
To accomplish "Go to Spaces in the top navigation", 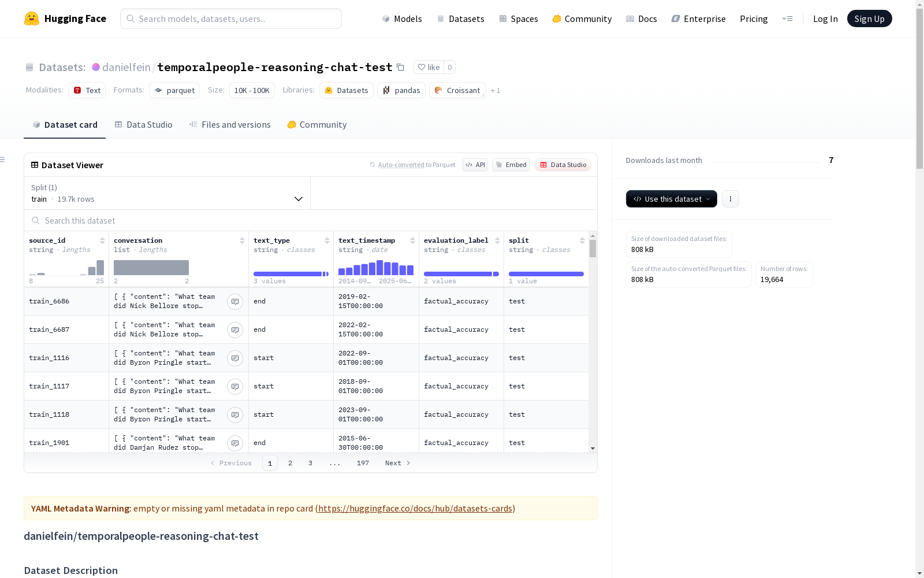I will [519, 18].
